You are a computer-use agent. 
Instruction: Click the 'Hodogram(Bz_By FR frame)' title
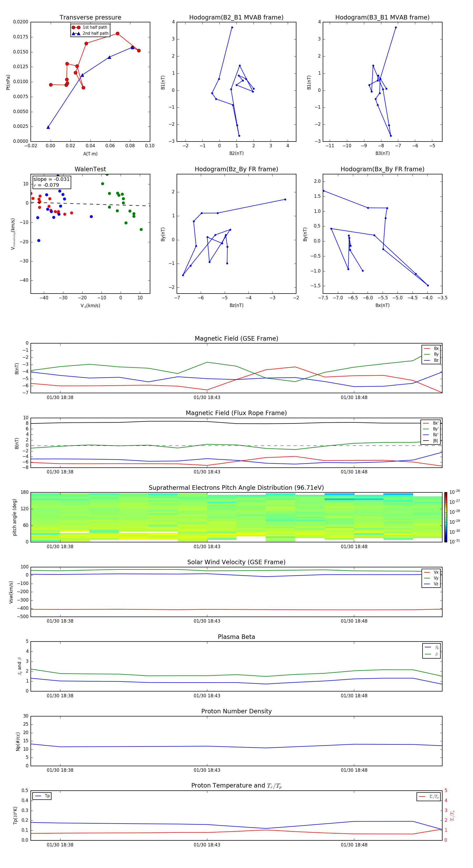(x=236, y=169)
